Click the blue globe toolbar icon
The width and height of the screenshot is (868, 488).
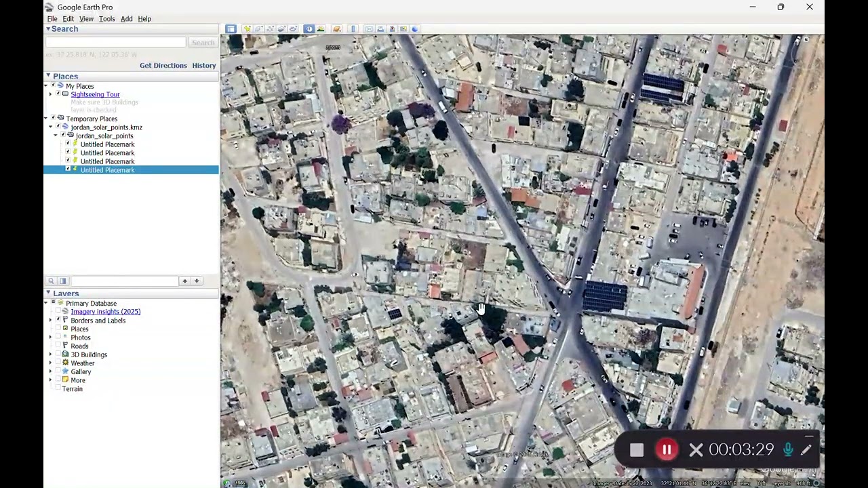414,29
